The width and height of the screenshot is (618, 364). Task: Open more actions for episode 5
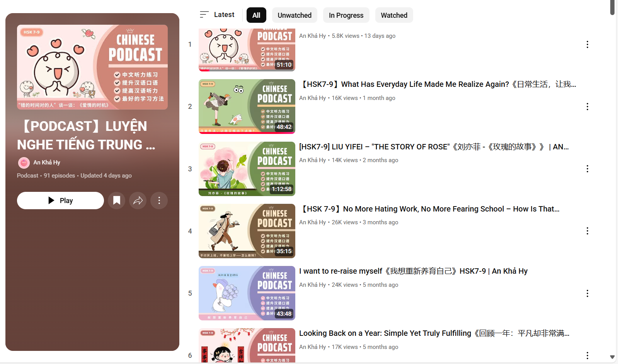click(587, 293)
